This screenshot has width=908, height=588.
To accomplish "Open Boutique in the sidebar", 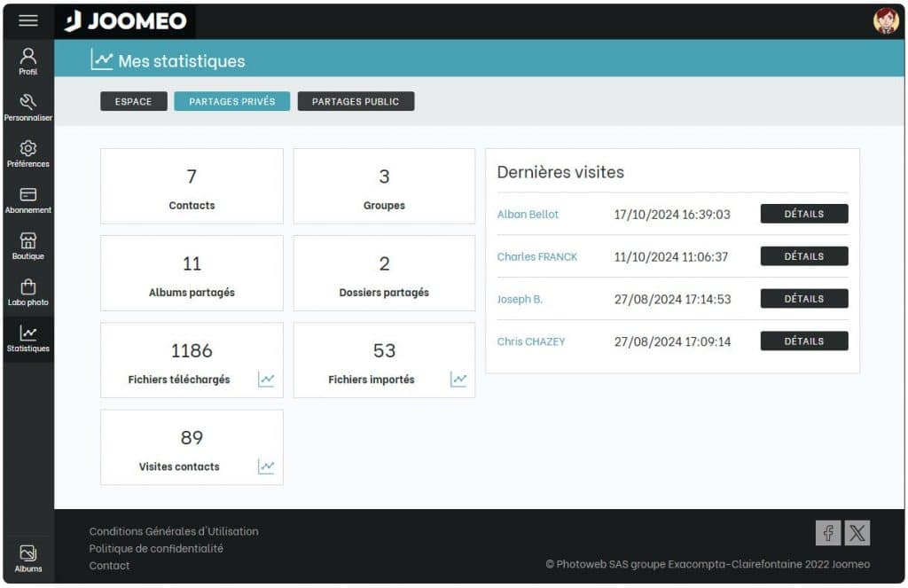I will [x=27, y=247].
